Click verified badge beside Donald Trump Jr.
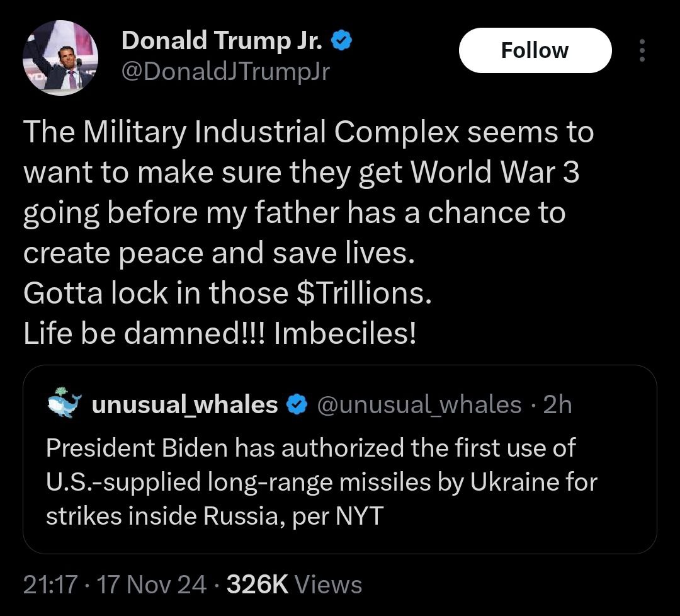 click(341, 42)
